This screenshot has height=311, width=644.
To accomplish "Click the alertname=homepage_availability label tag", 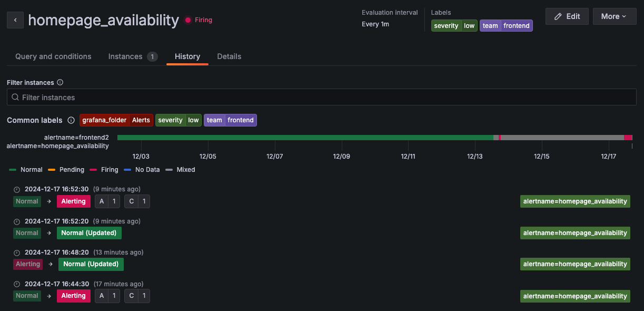I will (x=575, y=201).
